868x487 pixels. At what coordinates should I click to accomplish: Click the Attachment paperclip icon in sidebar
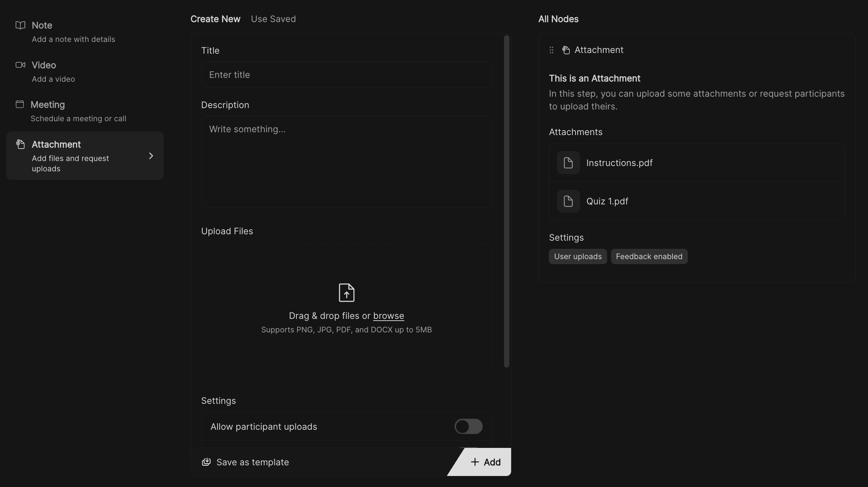point(20,144)
